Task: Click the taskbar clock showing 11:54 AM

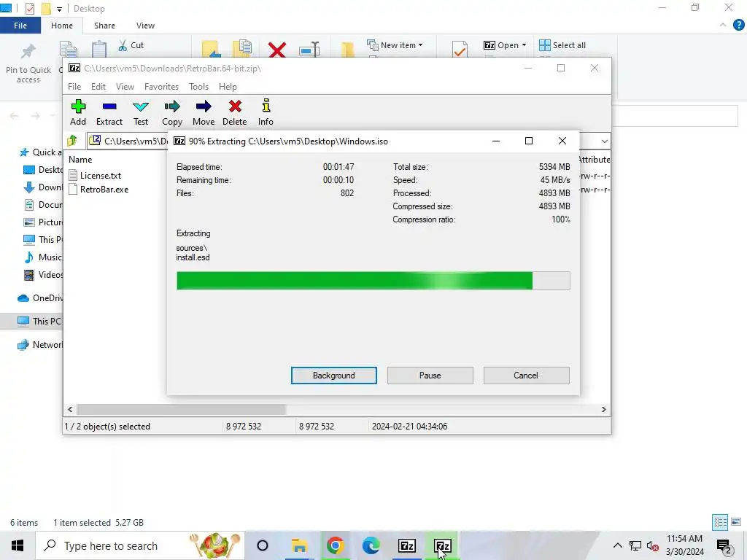Action: [684, 545]
